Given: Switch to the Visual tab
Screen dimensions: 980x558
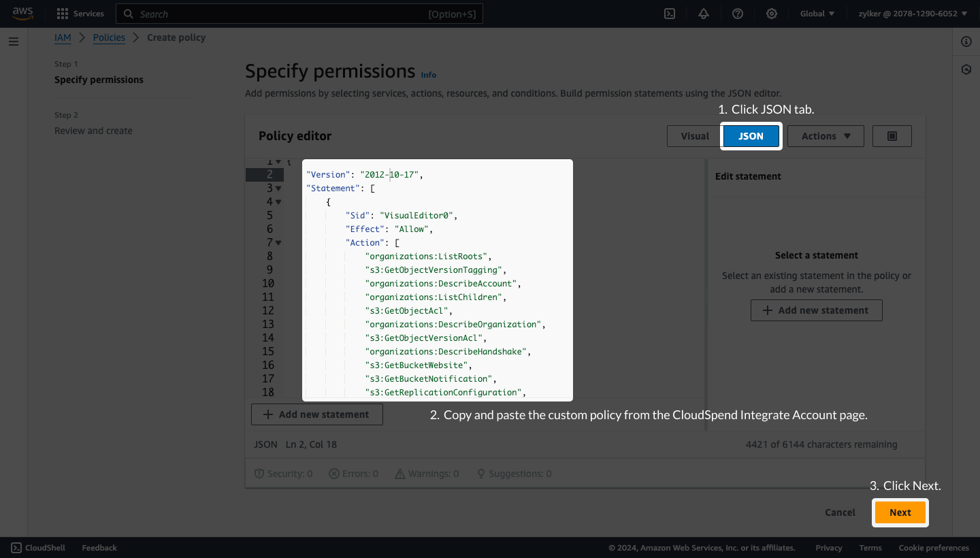Looking at the screenshot, I should pyautogui.click(x=694, y=135).
